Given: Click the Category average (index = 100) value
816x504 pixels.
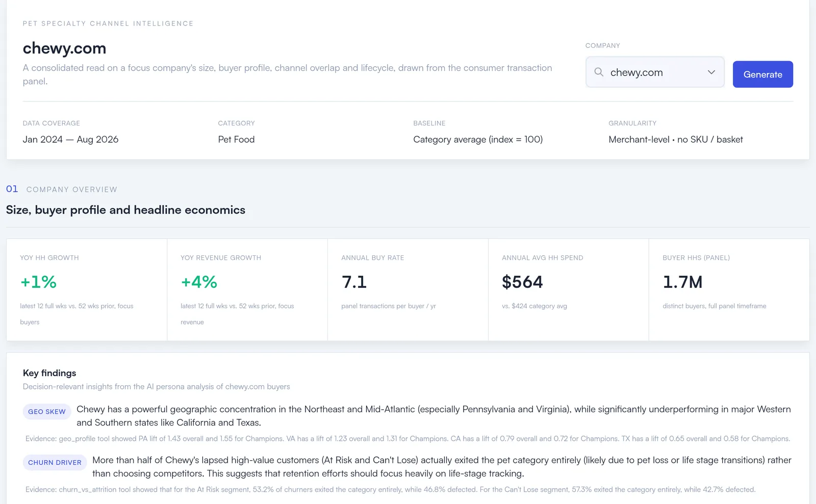Looking at the screenshot, I should (478, 139).
